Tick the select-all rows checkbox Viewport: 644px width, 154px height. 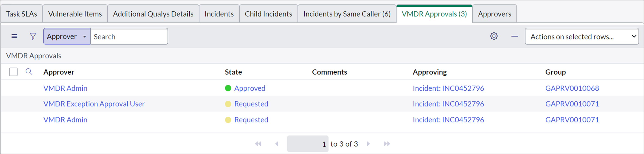point(13,72)
